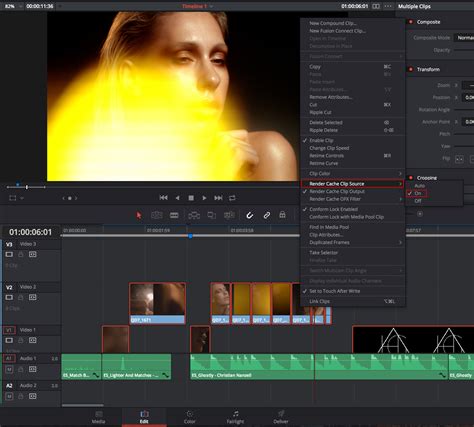This screenshot has height=427, width=474.
Task: Expand the Clip Color submenu
Action: point(353,173)
